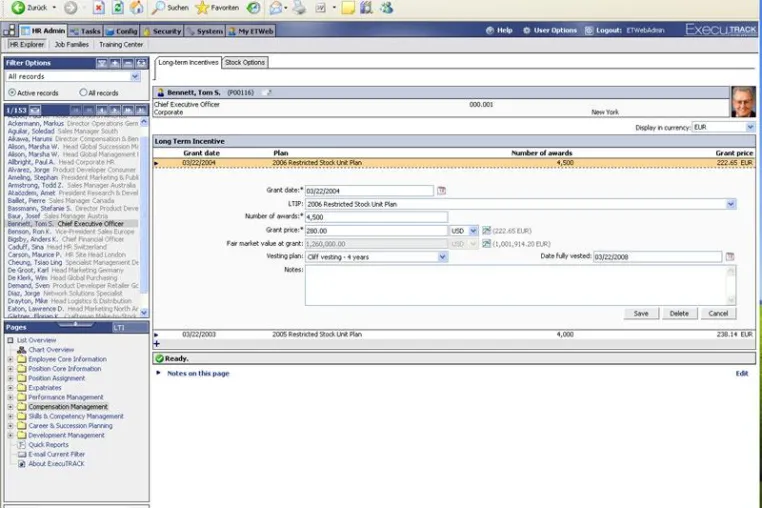Viewport: 762px width, 508px height.
Task: Expand the Employee Core Information folder
Action: (x=11, y=359)
